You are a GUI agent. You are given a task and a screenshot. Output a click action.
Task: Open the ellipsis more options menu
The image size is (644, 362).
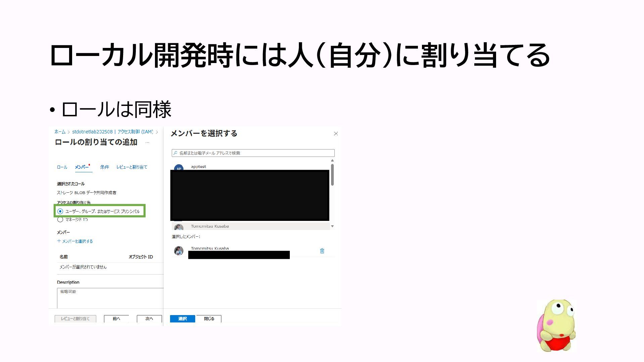[x=147, y=142]
